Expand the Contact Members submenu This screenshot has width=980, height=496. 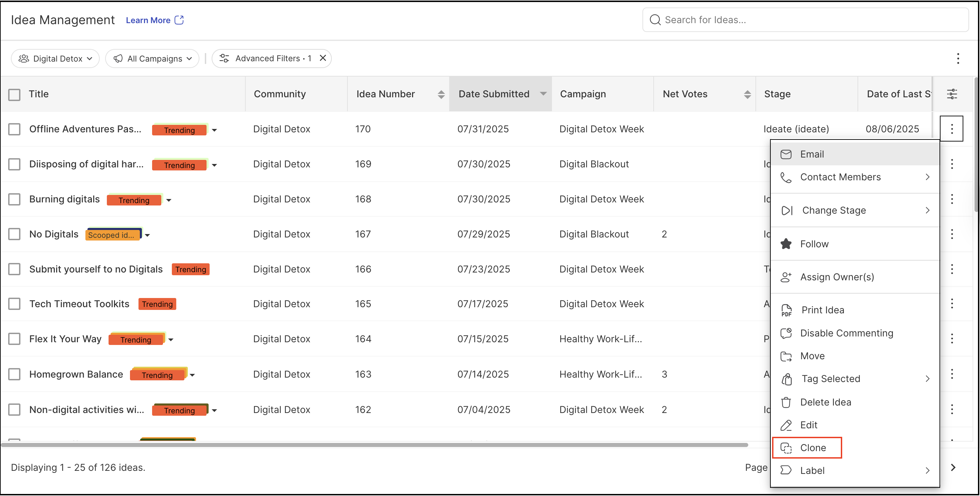coord(855,177)
